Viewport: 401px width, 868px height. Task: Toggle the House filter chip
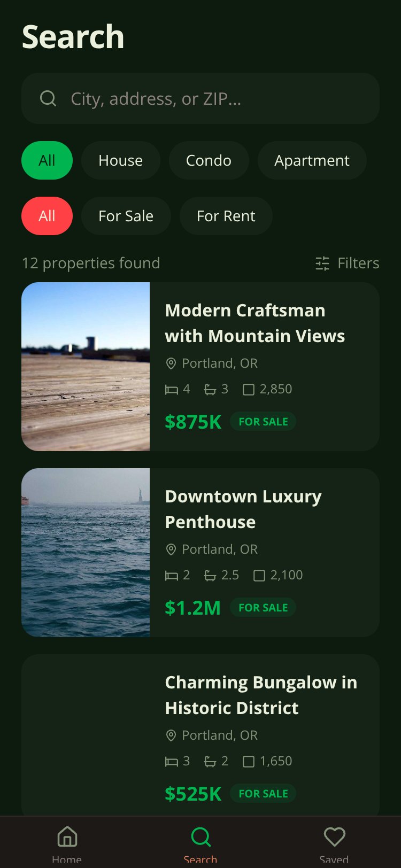(121, 160)
